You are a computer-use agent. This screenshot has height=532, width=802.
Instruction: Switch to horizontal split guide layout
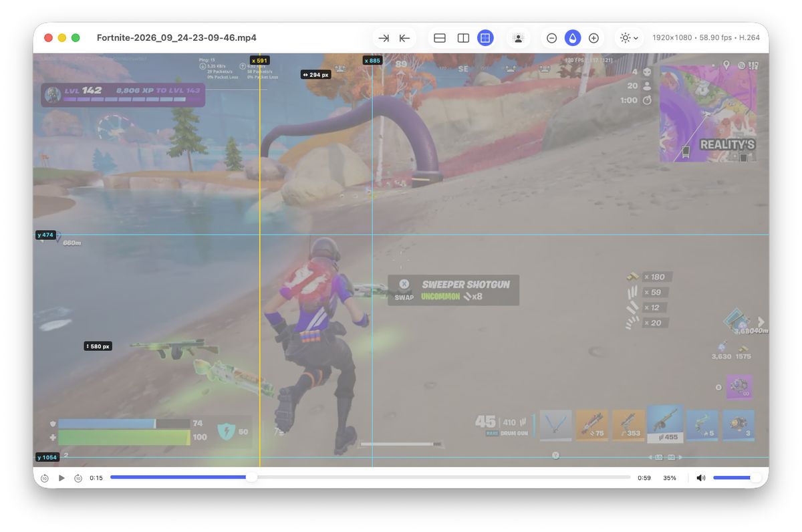point(440,38)
